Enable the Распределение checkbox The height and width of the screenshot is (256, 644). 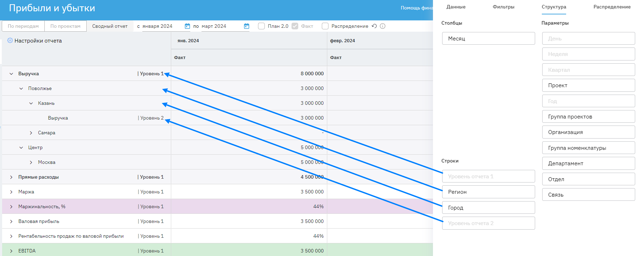pyautogui.click(x=325, y=26)
